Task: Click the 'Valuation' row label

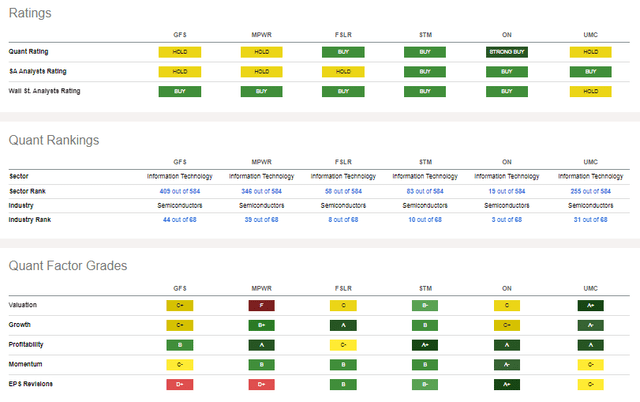Action: [23, 305]
